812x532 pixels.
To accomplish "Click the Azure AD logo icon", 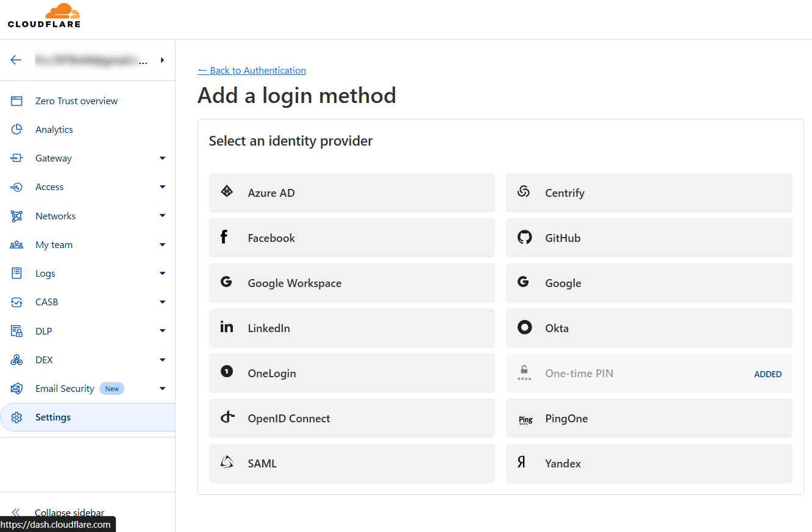I will pyautogui.click(x=227, y=191).
